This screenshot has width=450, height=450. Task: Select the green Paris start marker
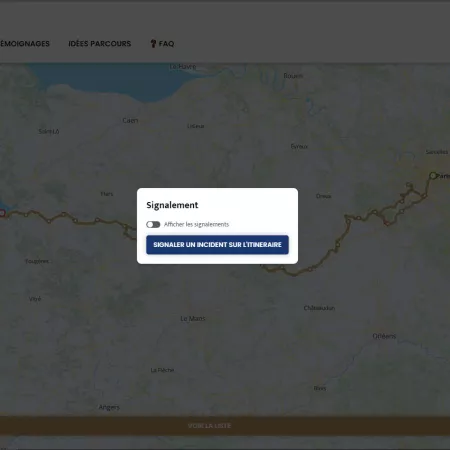click(x=433, y=175)
